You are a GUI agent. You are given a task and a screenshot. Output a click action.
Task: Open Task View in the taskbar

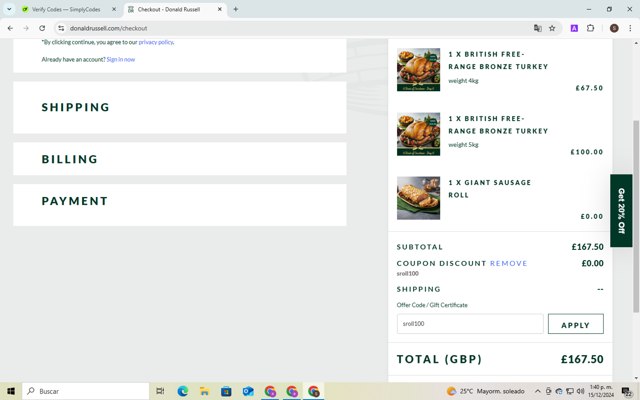[160, 391]
